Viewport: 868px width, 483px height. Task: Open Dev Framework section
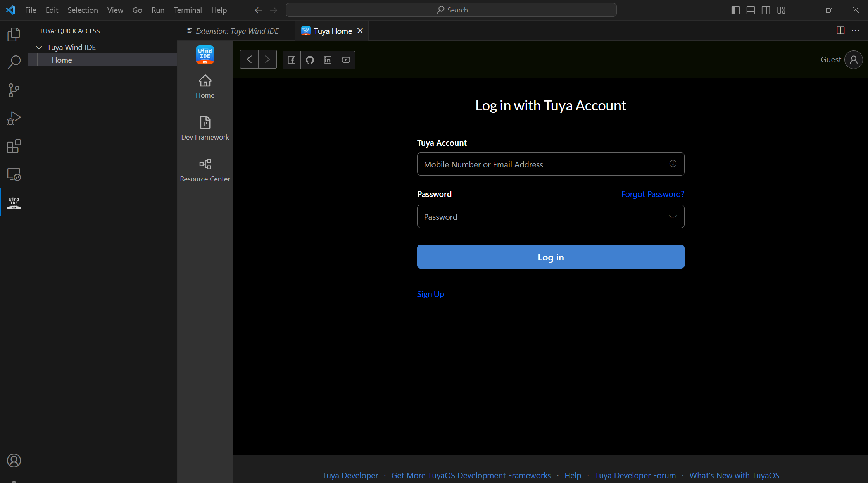coord(205,129)
